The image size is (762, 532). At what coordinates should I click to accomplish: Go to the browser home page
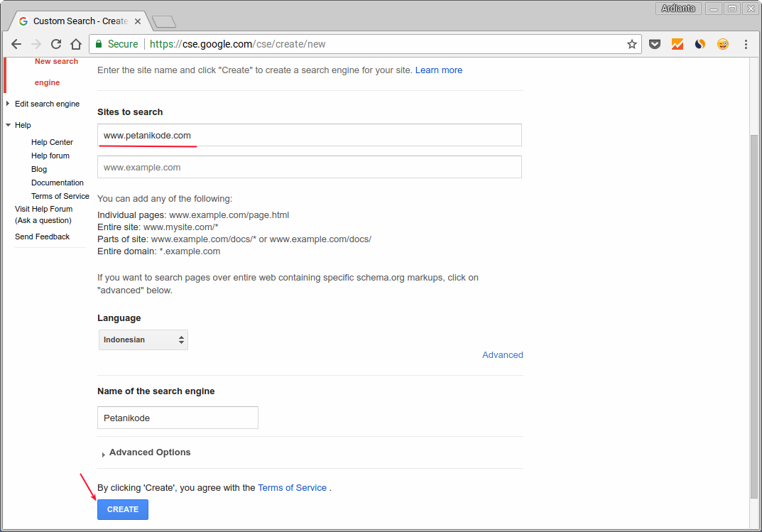click(x=75, y=43)
